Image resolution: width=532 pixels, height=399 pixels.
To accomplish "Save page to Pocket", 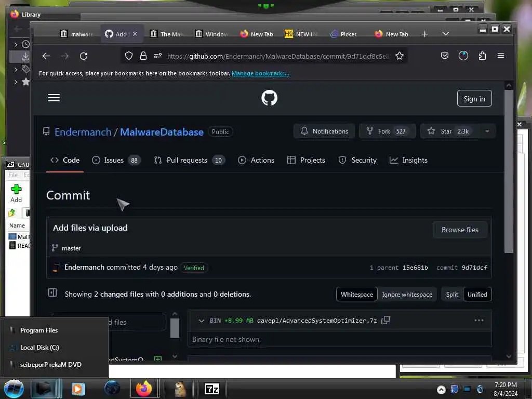I will coord(445,56).
